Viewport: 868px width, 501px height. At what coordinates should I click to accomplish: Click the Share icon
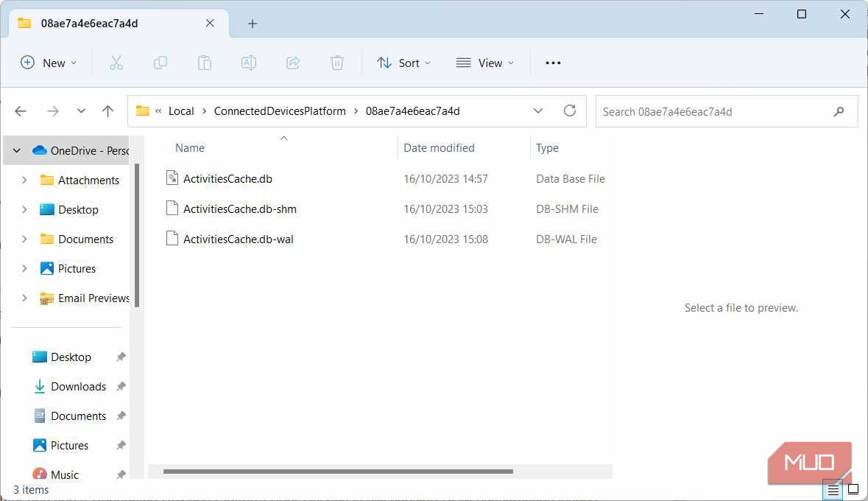coord(293,63)
